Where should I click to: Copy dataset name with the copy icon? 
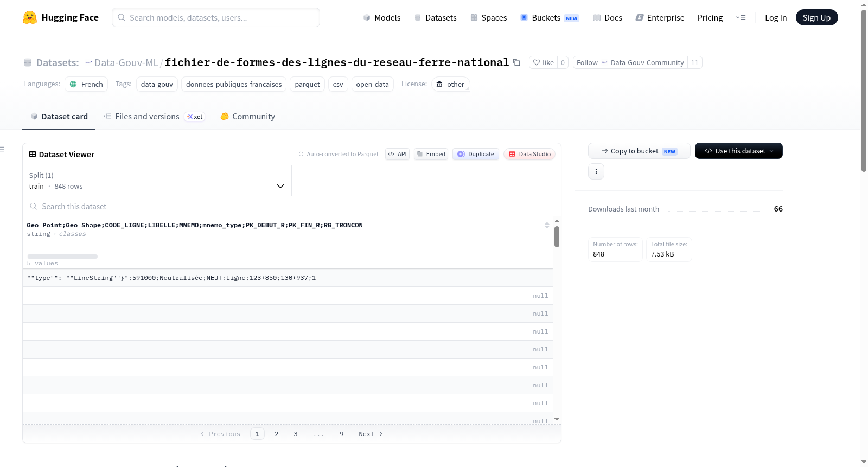click(516, 62)
